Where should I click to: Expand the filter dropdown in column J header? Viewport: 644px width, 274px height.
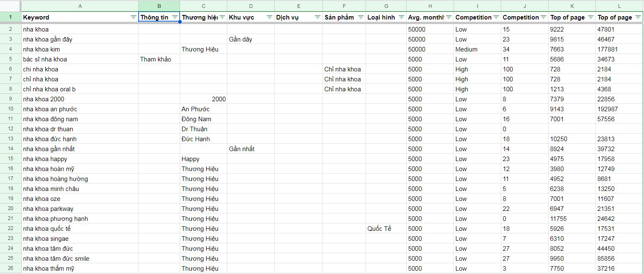(x=543, y=17)
